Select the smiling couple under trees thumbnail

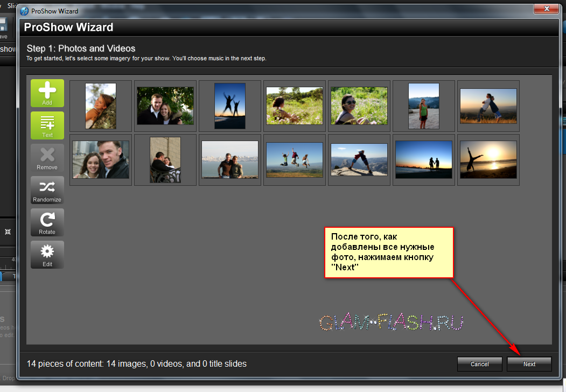(x=165, y=106)
